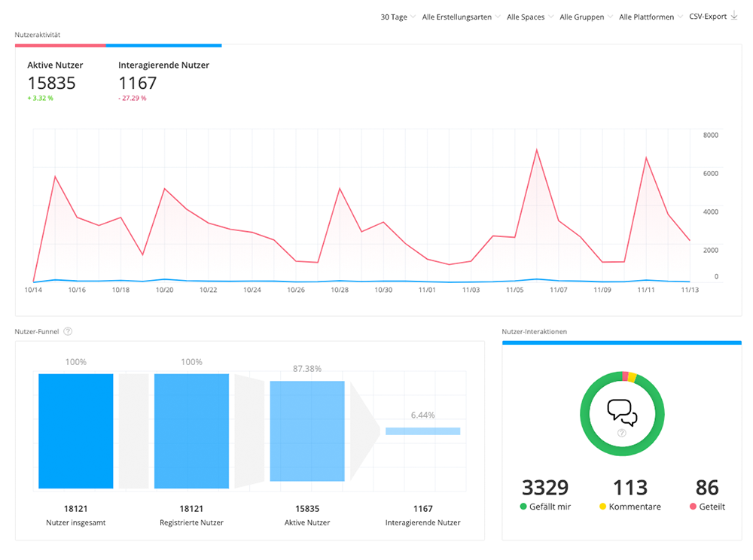Viewport: 753px width, 560px height.
Task: Click the help icon inside the donut chart
Action: pos(621,433)
